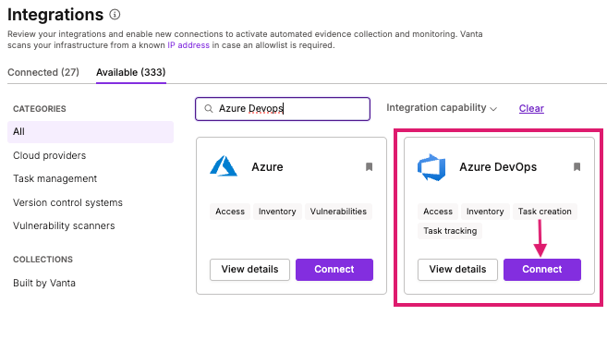Clear the search filters
The image size is (607, 364).
531,108
